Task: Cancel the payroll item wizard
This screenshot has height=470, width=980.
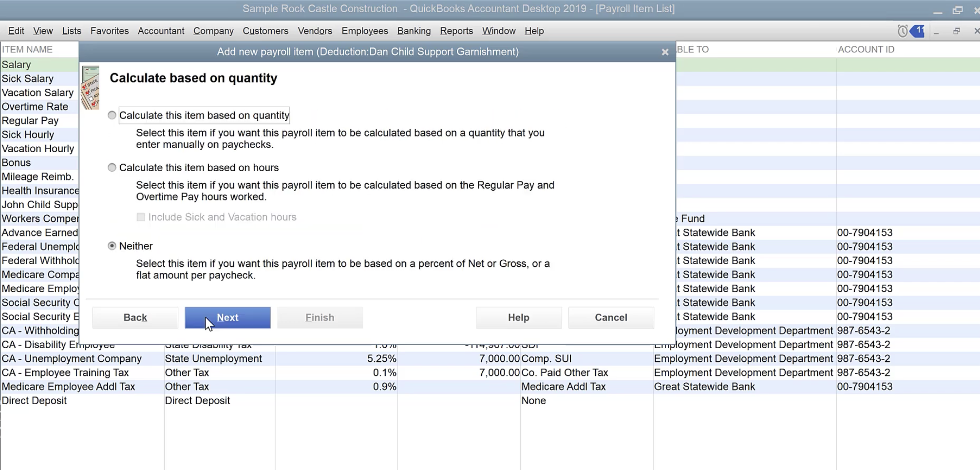Action: tap(611, 318)
